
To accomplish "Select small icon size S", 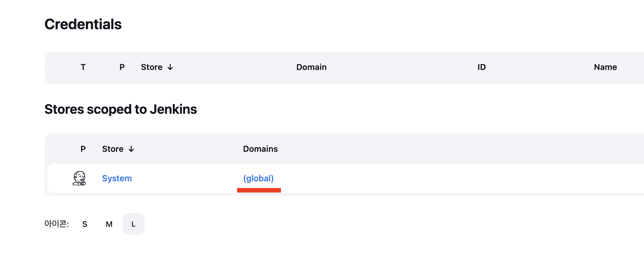I will click(x=85, y=224).
